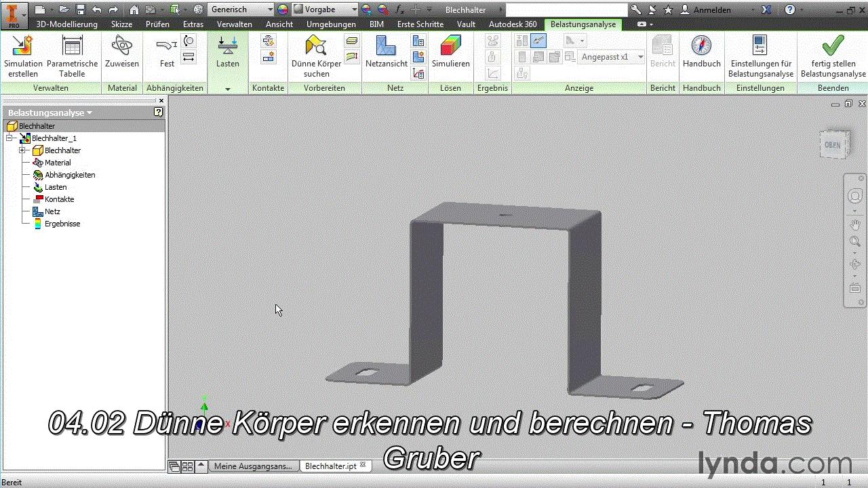
Task: Open the Autodesk 360 tab
Action: tap(513, 24)
